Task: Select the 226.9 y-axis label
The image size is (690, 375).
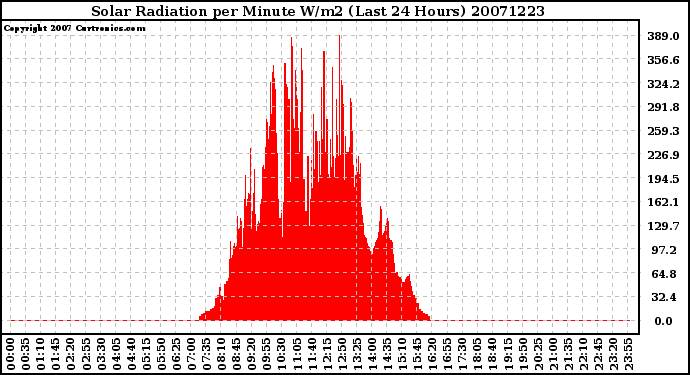Action: click(663, 155)
